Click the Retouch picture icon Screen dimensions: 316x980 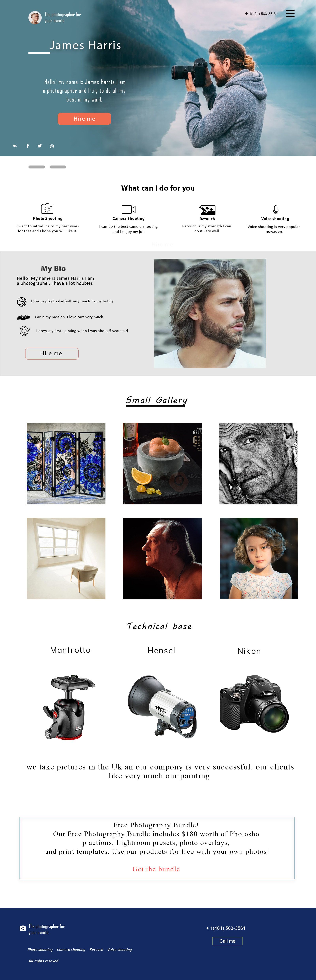click(207, 210)
